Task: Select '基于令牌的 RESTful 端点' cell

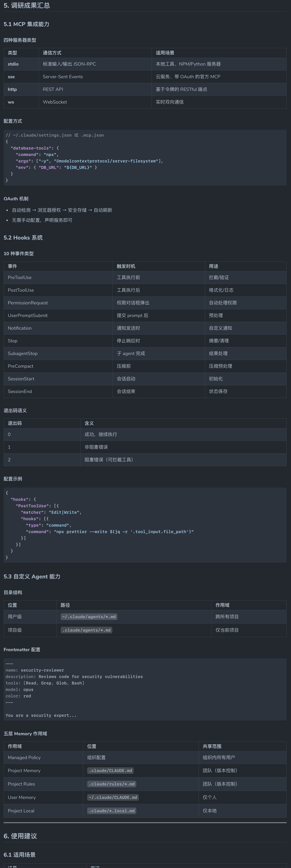Action: click(x=181, y=89)
